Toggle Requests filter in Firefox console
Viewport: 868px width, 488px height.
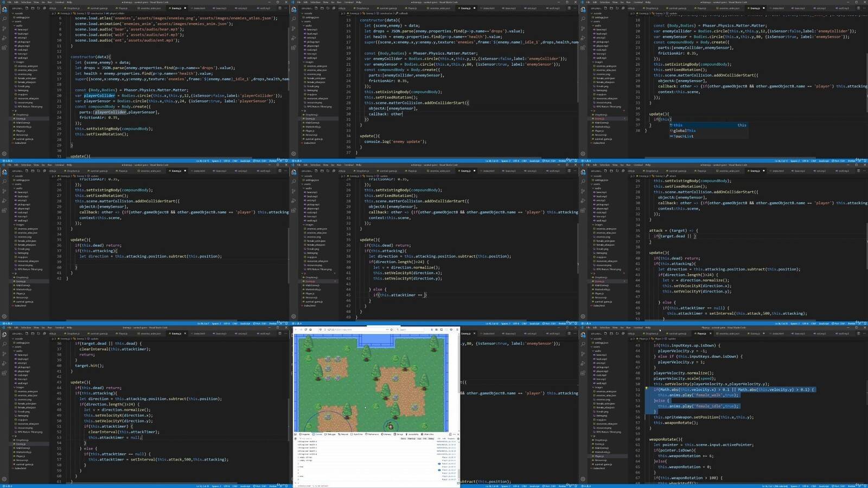coord(451,439)
